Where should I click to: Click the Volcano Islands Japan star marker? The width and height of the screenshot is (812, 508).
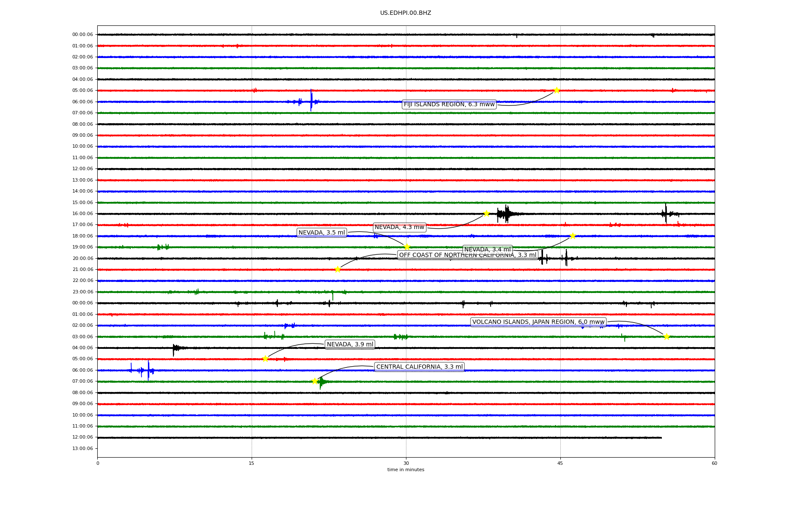click(667, 337)
